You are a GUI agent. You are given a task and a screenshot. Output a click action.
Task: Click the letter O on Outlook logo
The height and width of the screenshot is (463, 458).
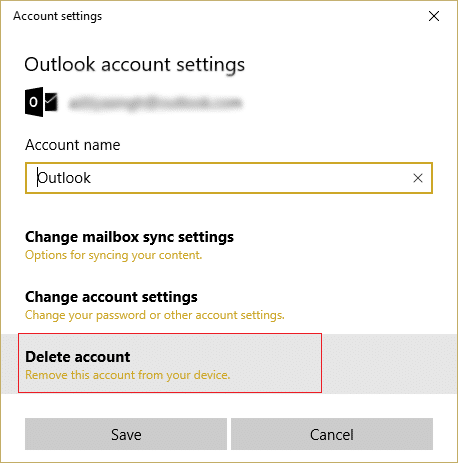pyautogui.click(x=33, y=102)
